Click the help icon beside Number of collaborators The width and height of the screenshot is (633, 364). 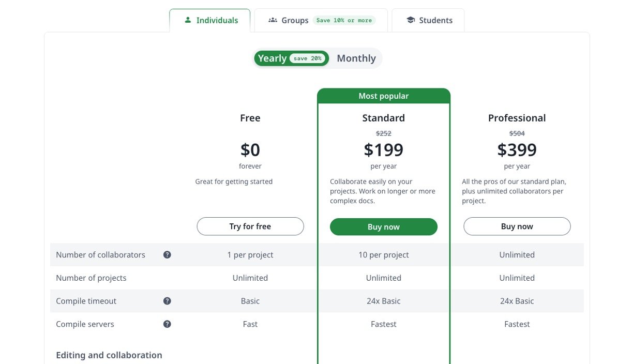click(x=167, y=255)
